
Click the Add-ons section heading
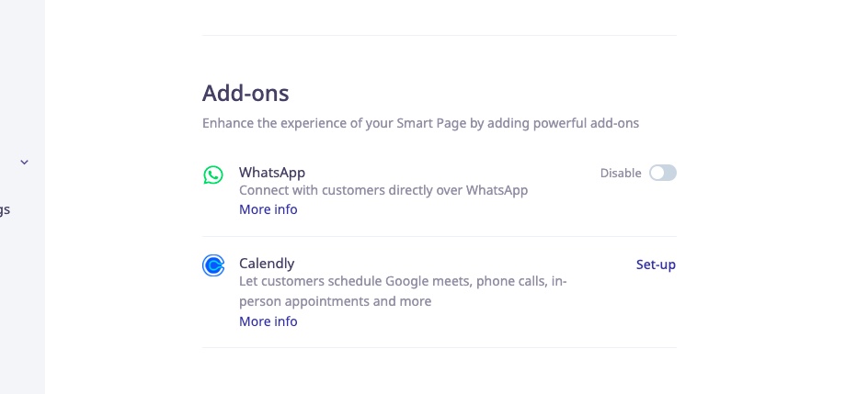point(246,93)
